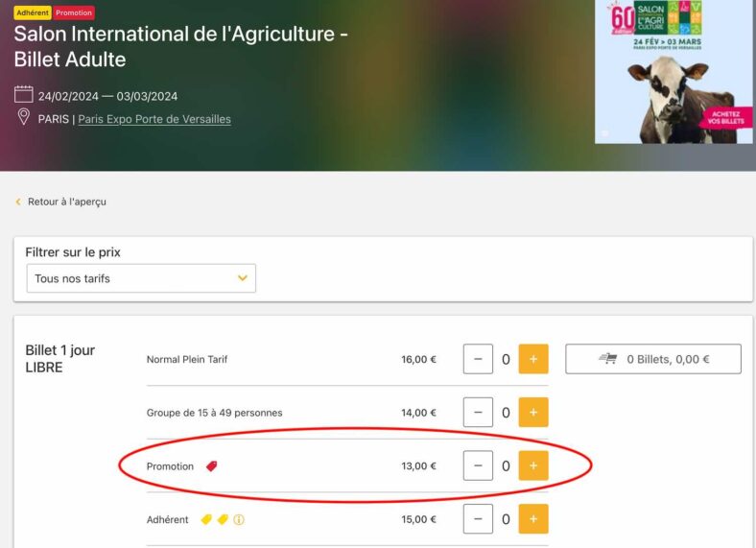Click the calendar icon beside event dates

pyautogui.click(x=24, y=94)
